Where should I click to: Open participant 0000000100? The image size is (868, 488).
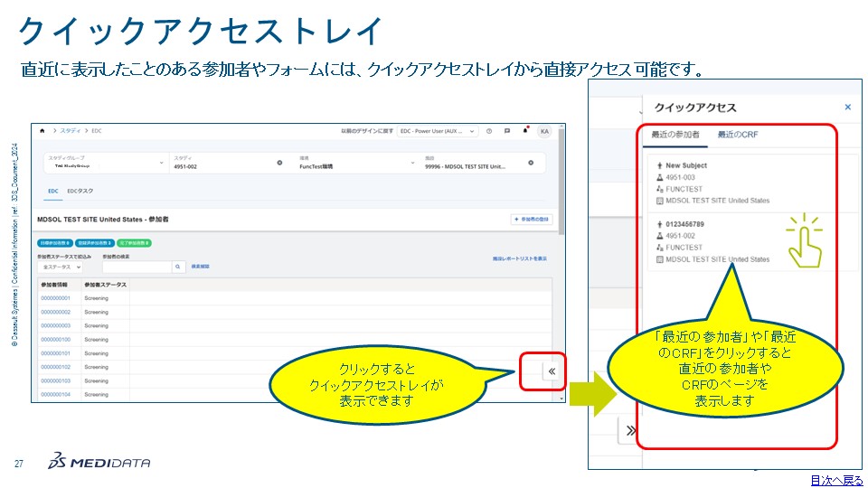click(55, 340)
